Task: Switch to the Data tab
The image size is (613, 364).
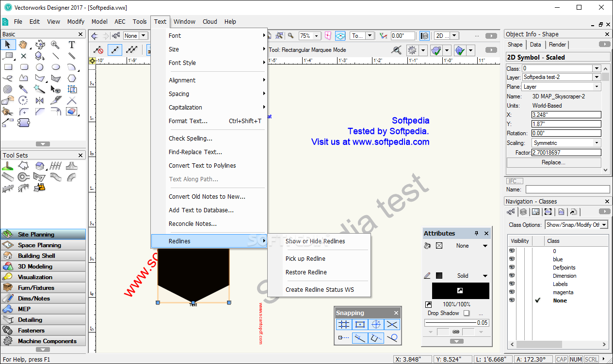Action: [535, 45]
